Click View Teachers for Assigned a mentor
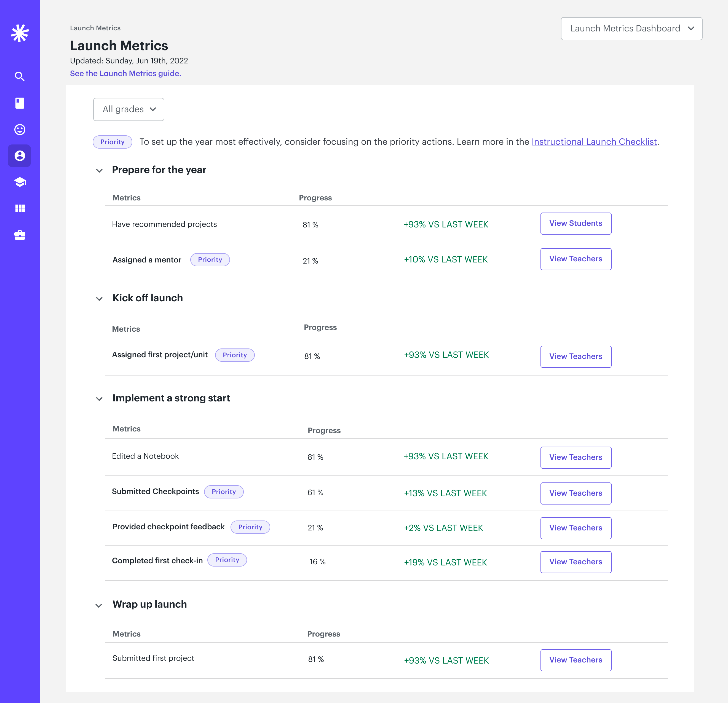The height and width of the screenshot is (703, 728). (575, 259)
